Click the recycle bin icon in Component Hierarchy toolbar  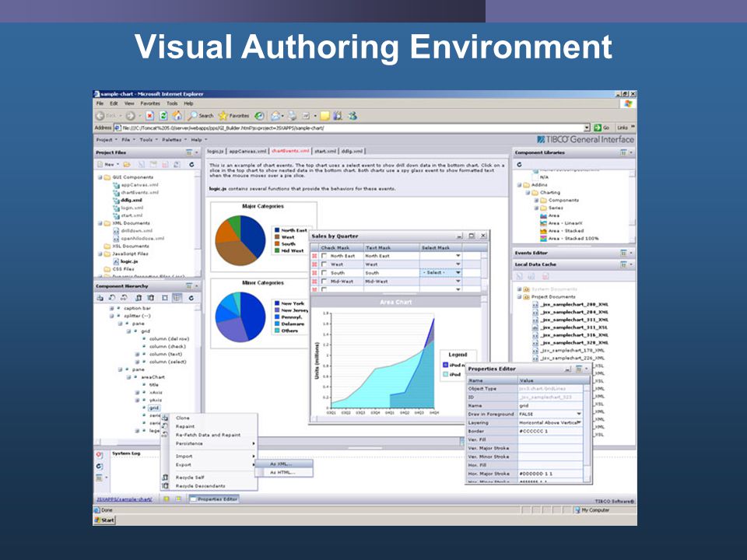click(139, 298)
